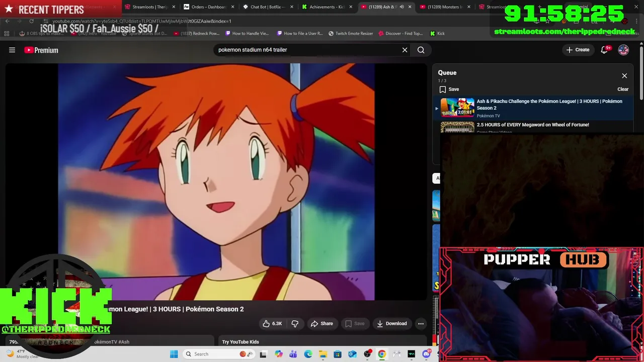The image size is (644, 362).
Task: Open Microsoft Edge from the taskbar
Action: (x=308, y=354)
